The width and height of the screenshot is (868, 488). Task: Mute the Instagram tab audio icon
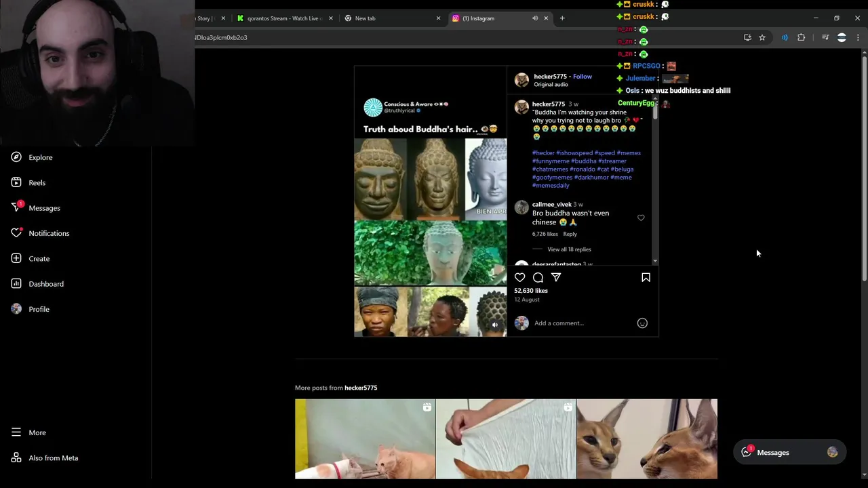(x=535, y=18)
